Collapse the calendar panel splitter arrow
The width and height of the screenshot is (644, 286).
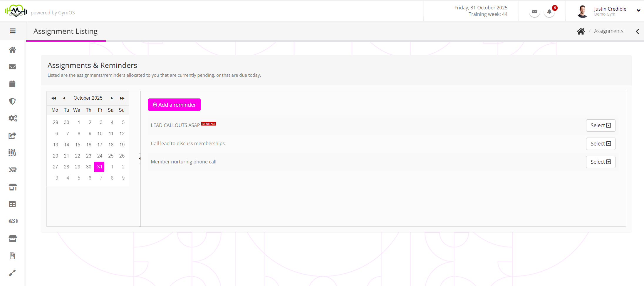click(x=140, y=158)
